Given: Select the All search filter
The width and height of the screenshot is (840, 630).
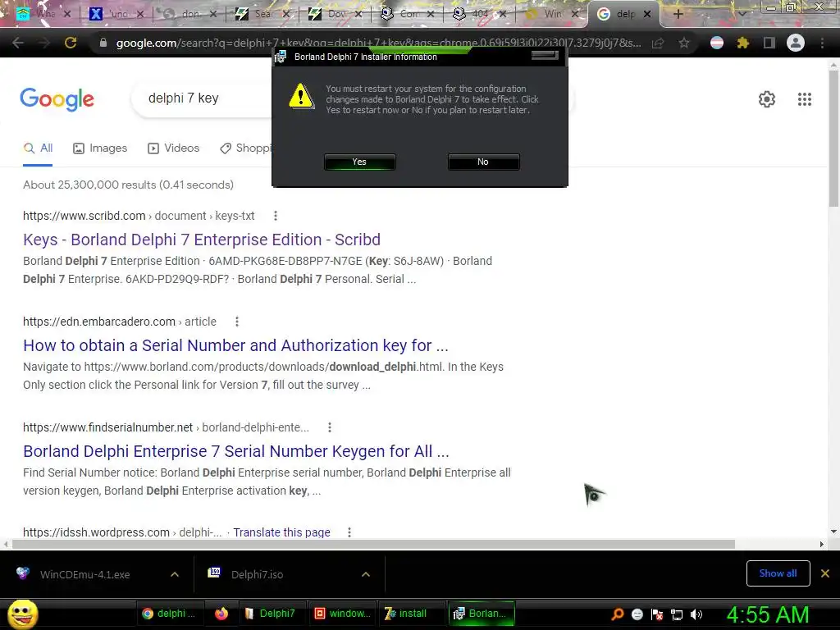Looking at the screenshot, I should (x=38, y=148).
